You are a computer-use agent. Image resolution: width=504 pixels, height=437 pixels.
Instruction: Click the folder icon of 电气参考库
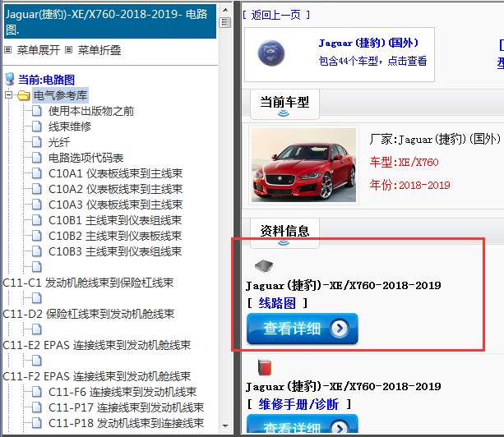click(24, 95)
